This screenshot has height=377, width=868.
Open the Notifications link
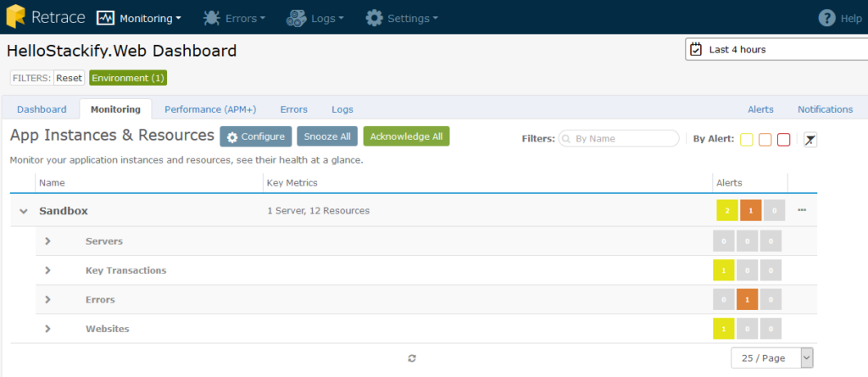825,109
